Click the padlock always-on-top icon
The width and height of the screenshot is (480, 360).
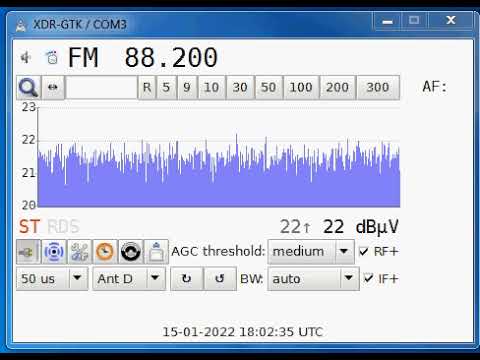pos(156,252)
